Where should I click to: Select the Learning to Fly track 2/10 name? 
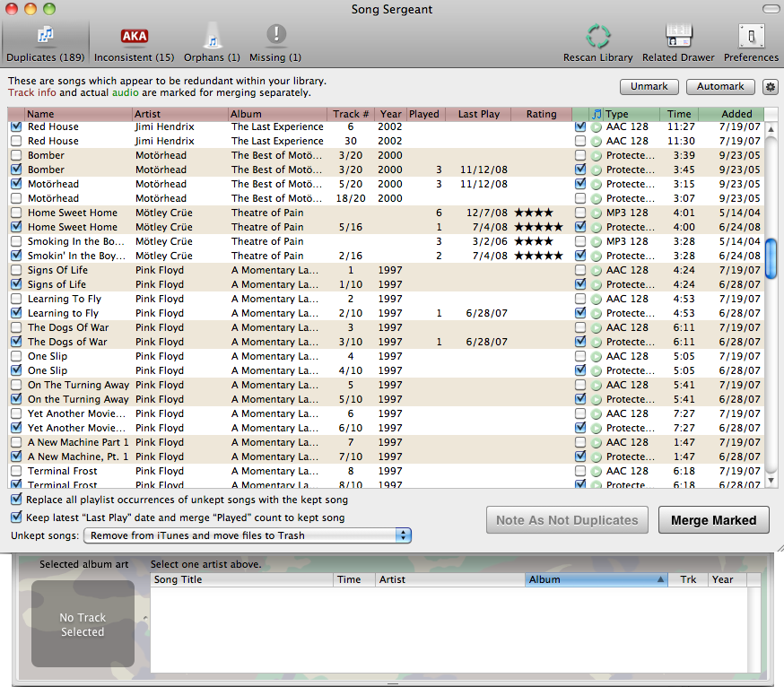(63, 313)
